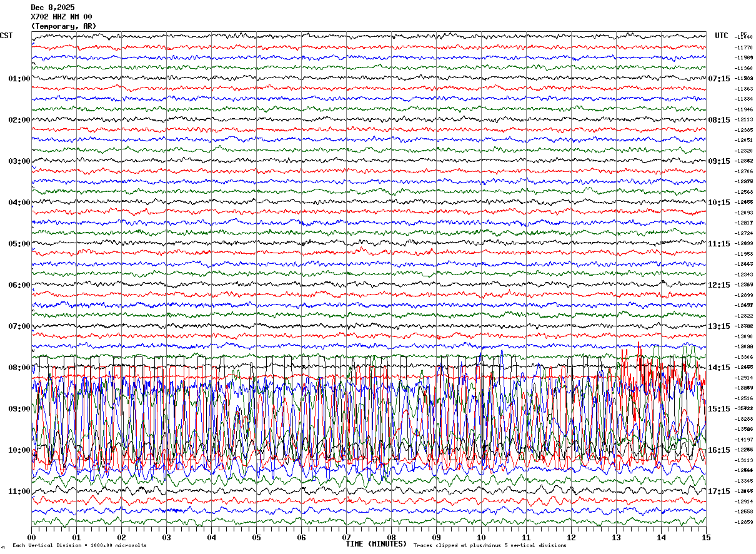Click the DC offset value '-13345'
Viewport: 756px width, 554px height.
click(744, 481)
